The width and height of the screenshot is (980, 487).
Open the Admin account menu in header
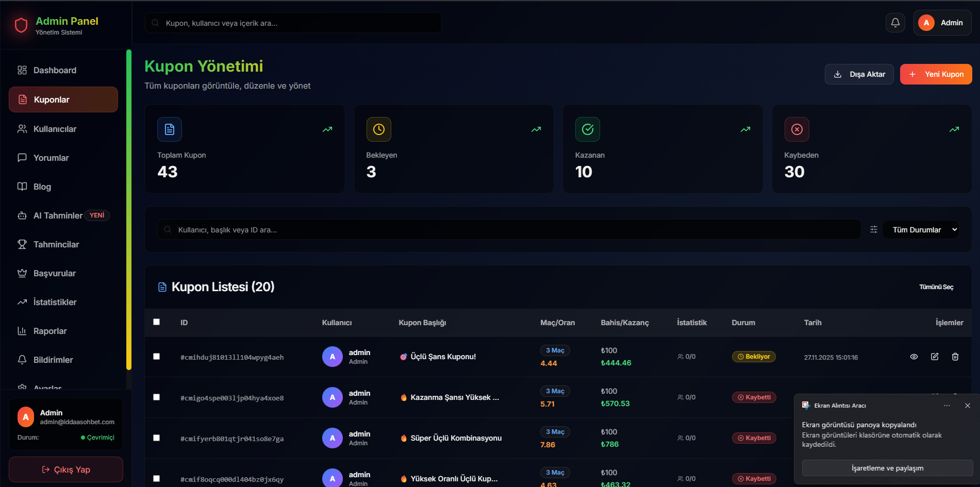pos(942,23)
